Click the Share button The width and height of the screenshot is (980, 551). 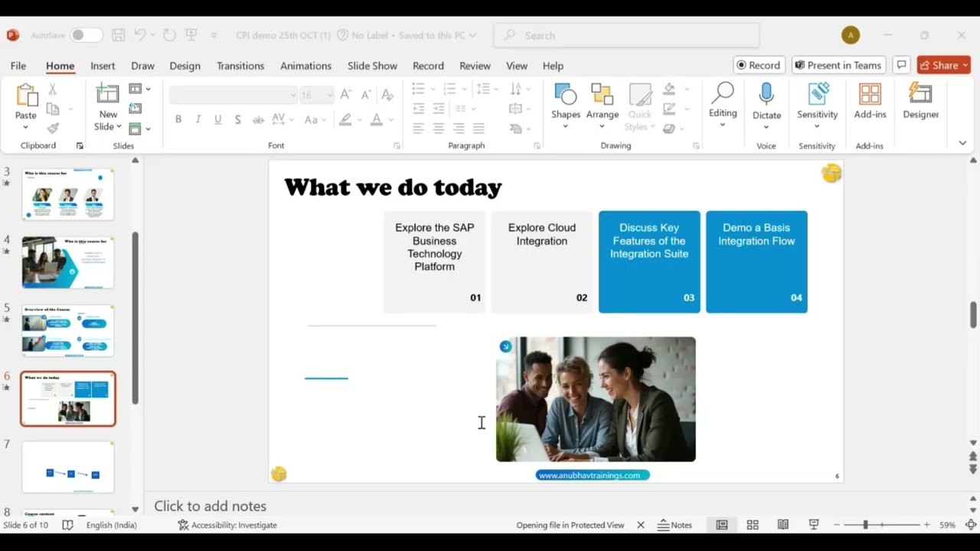pyautogui.click(x=943, y=65)
